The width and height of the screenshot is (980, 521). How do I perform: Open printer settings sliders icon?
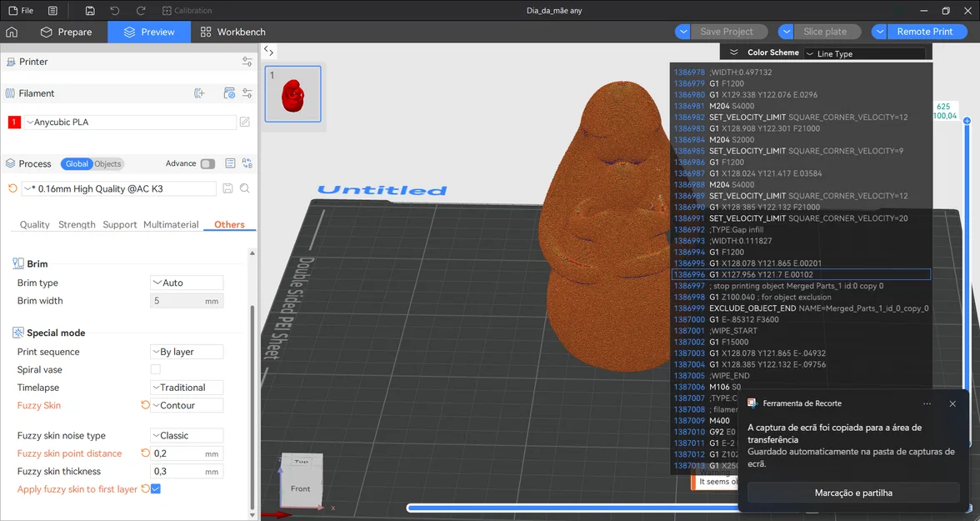tap(247, 62)
